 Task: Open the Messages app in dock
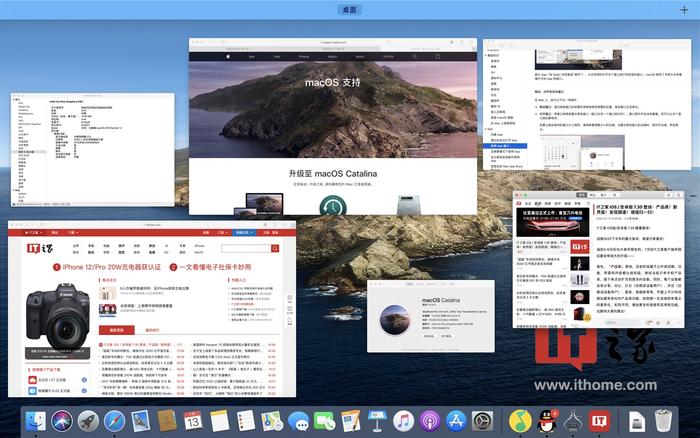298,421
